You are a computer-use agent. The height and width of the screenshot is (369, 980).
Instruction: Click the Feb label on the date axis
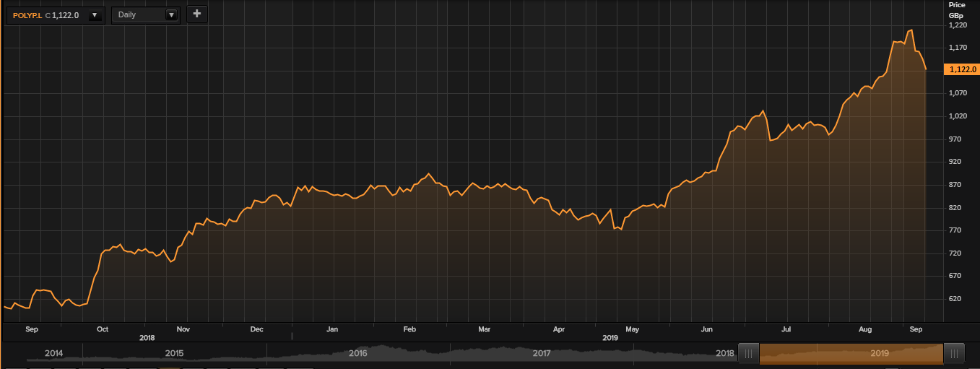pyautogui.click(x=409, y=329)
